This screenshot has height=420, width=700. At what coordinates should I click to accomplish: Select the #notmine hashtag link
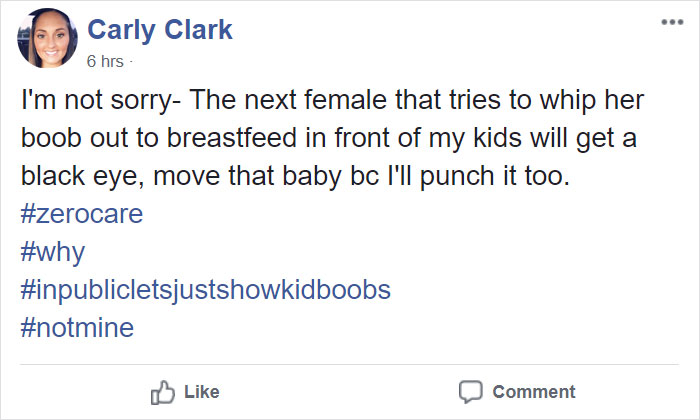click(76, 326)
